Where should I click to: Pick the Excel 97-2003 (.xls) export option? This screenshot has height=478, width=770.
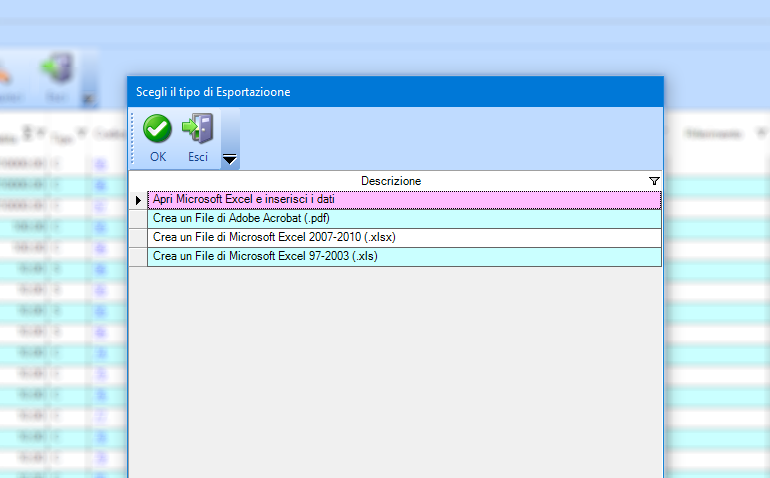pos(404,257)
